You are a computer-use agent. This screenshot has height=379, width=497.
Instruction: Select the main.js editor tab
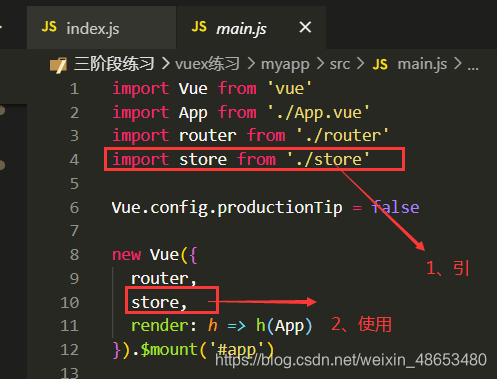251,28
